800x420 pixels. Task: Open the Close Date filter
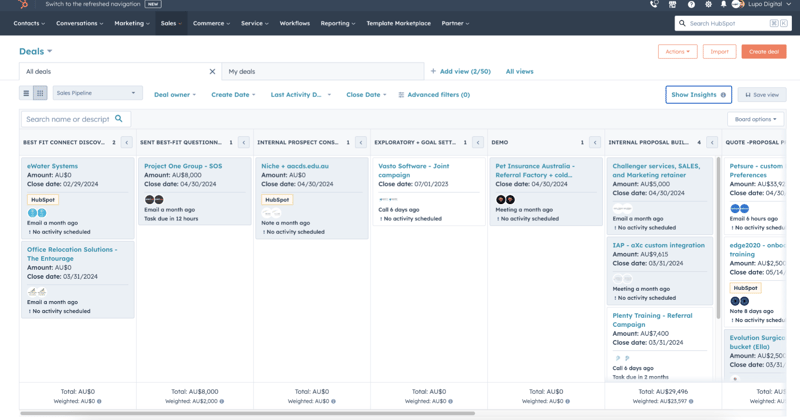(366, 95)
